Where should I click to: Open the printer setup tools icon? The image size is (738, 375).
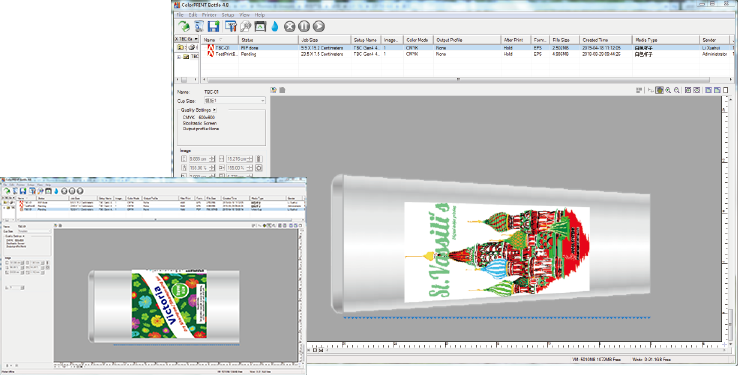(x=230, y=26)
